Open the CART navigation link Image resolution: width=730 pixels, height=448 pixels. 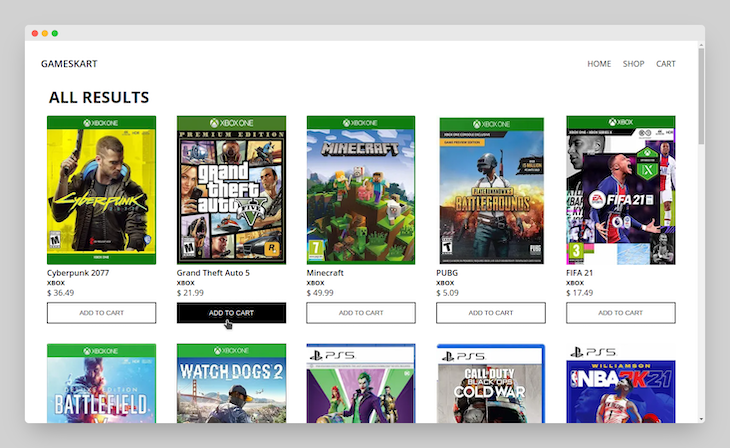click(665, 64)
